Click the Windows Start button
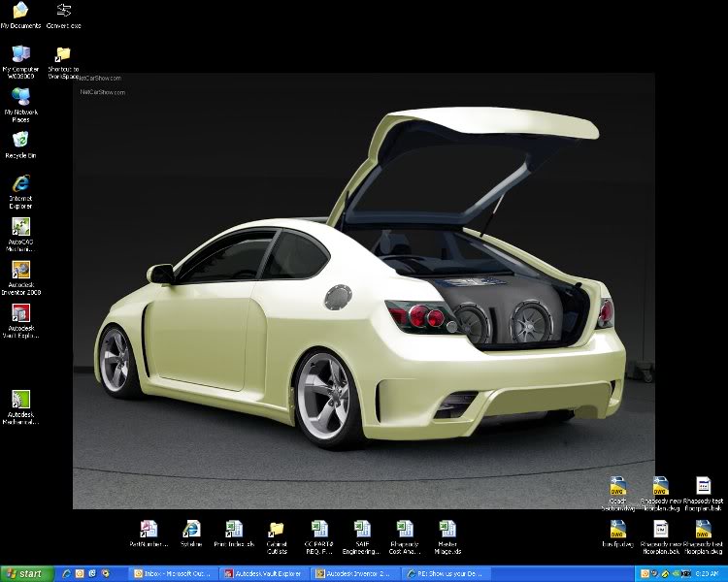This screenshot has width=728, height=582. [x=25, y=573]
